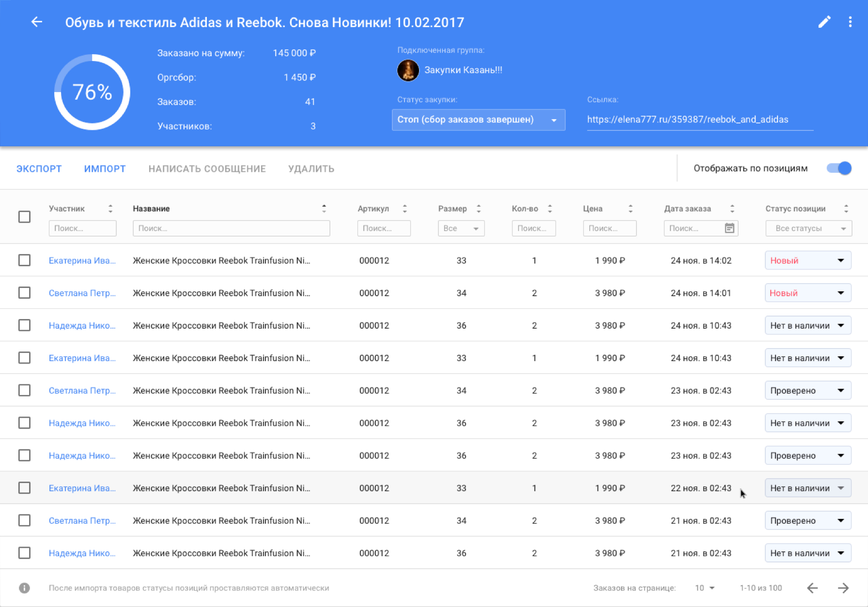Open the Все статусы filter dropdown
Screen dimensions: 868x607
click(x=808, y=228)
